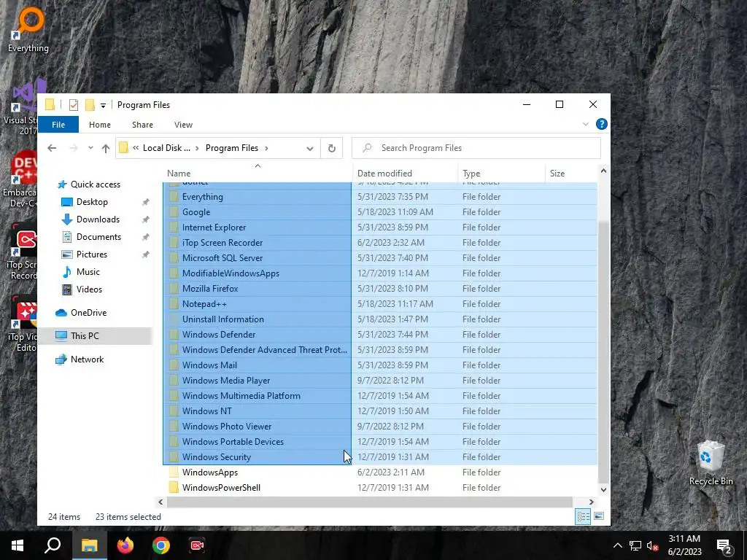This screenshot has height=560, width=747.
Task: Expand the chevron after Program Files breadcrumb
Action: point(266,148)
